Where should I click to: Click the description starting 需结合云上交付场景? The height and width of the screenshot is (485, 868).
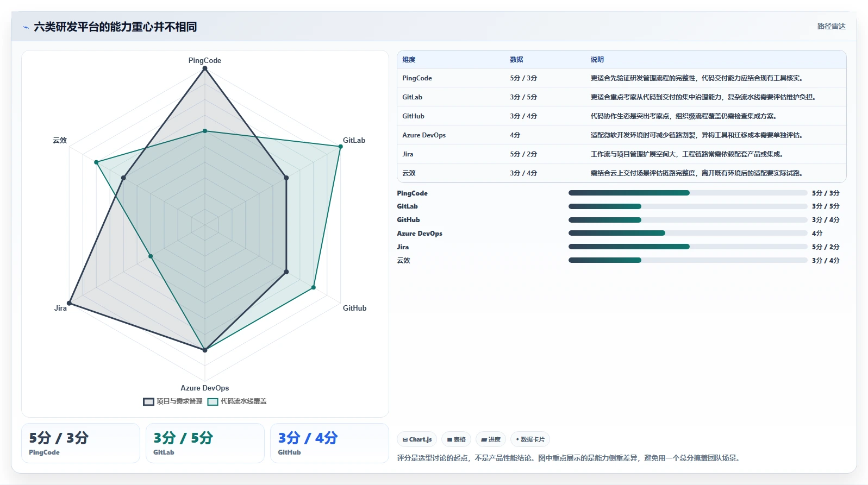[x=697, y=173]
